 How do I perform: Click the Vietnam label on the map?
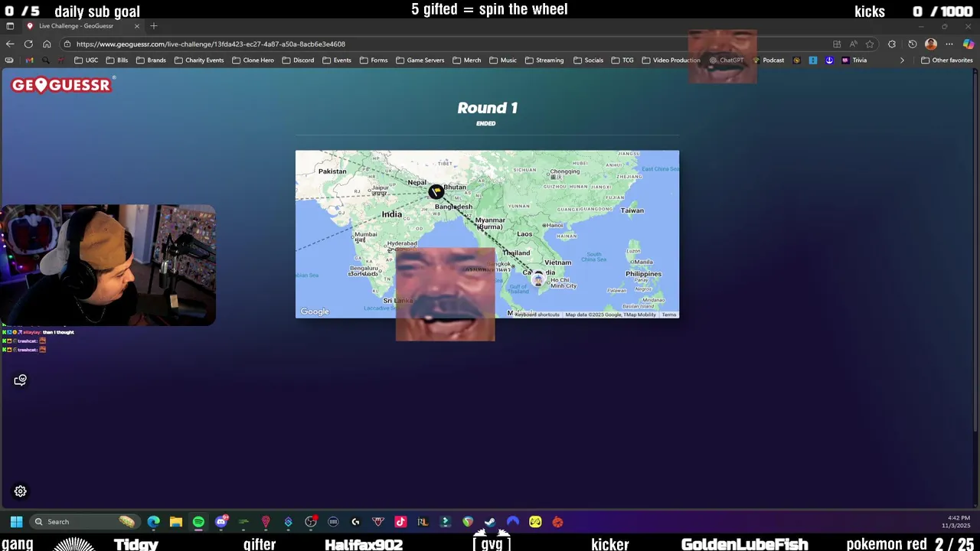[x=558, y=262]
